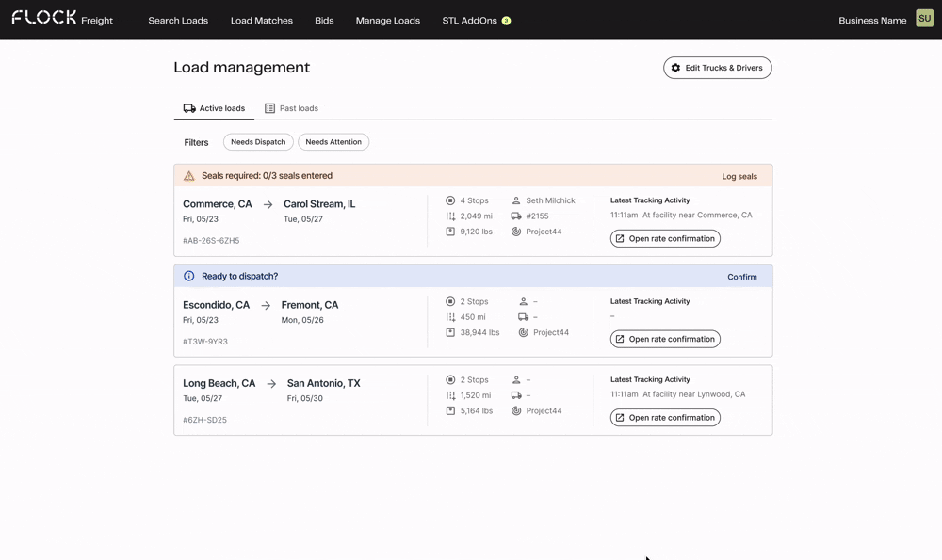This screenshot has width=942, height=560.
Task: Click the Ready to dispatch info icon
Action: [x=188, y=276]
